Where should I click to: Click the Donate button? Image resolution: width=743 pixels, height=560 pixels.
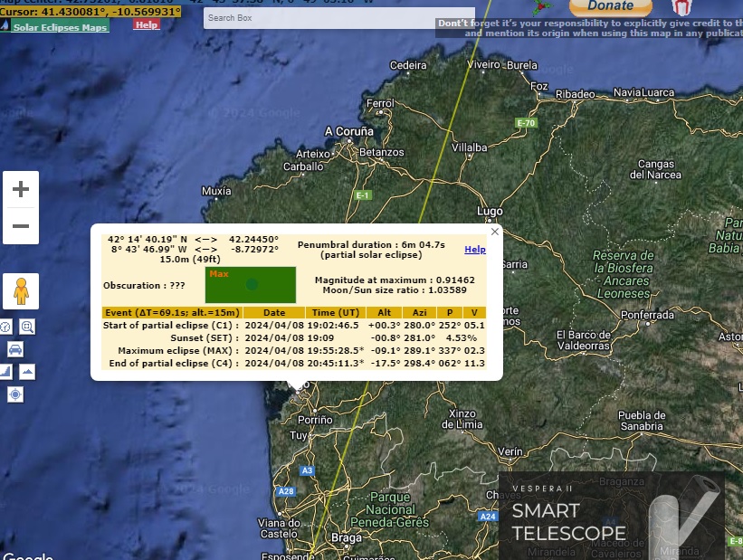[x=610, y=6]
